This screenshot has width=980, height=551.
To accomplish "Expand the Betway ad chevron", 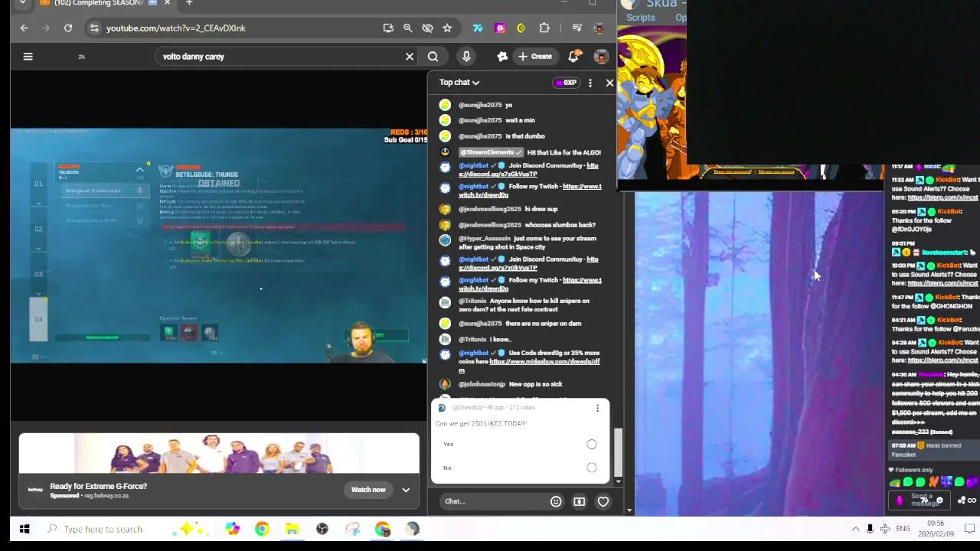I will pos(406,490).
